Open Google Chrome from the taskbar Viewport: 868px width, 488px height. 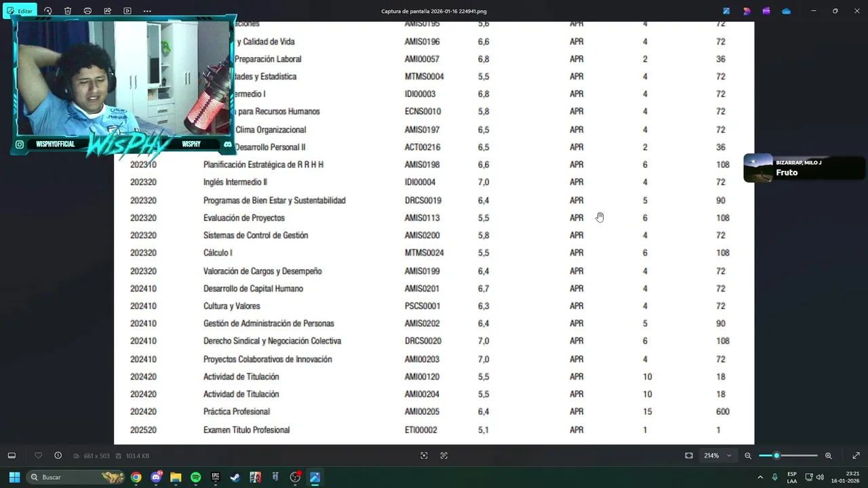click(136, 477)
